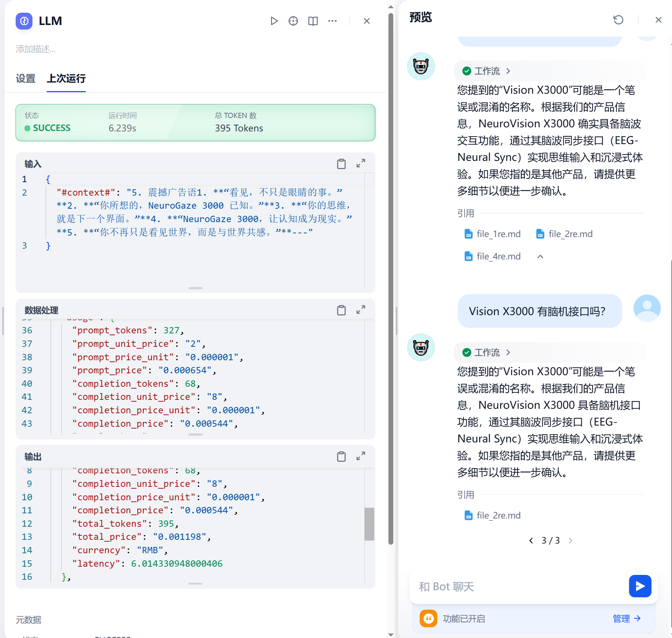Screen dimensions: 672x638
Task: Run the LLM node with play icon
Action: 274,21
